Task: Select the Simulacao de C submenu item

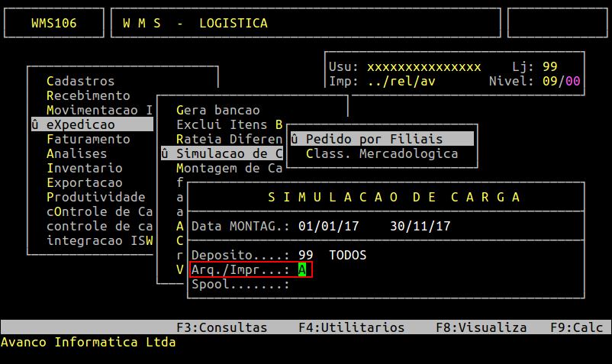Action: (x=222, y=153)
